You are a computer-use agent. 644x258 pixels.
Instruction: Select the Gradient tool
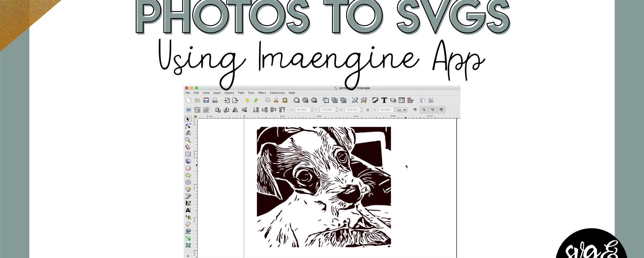point(188,238)
